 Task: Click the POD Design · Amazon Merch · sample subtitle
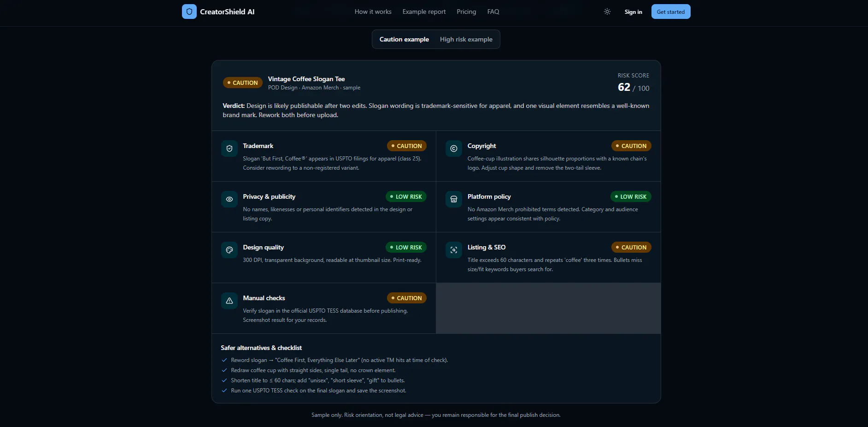[314, 88]
